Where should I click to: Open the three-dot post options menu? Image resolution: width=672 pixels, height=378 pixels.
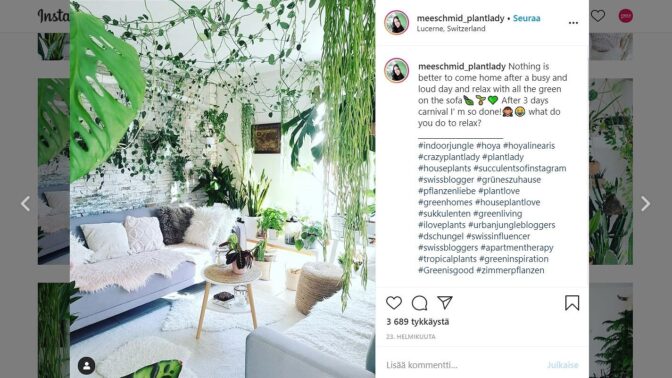[x=573, y=23]
